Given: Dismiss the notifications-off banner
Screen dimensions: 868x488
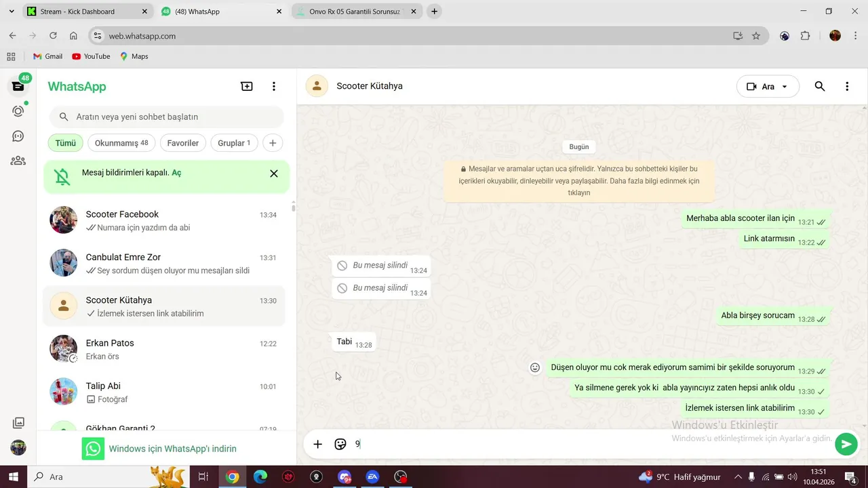Looking at the screenshot, I should point(274,174).
